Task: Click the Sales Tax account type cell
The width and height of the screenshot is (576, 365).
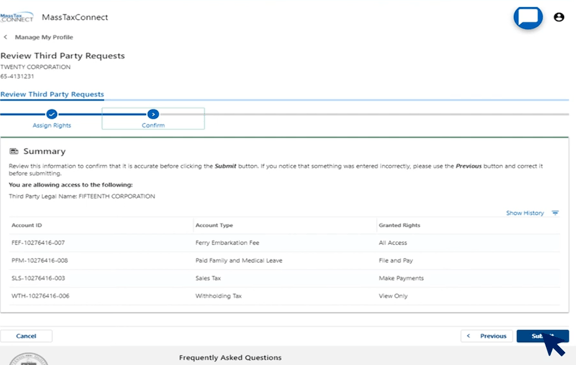Action: click(208, 278)
